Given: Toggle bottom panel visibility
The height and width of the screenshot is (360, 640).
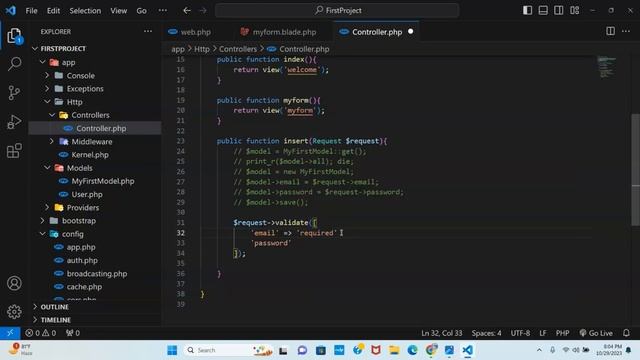Looking at the screenshot, I should [x=543, y=10].
